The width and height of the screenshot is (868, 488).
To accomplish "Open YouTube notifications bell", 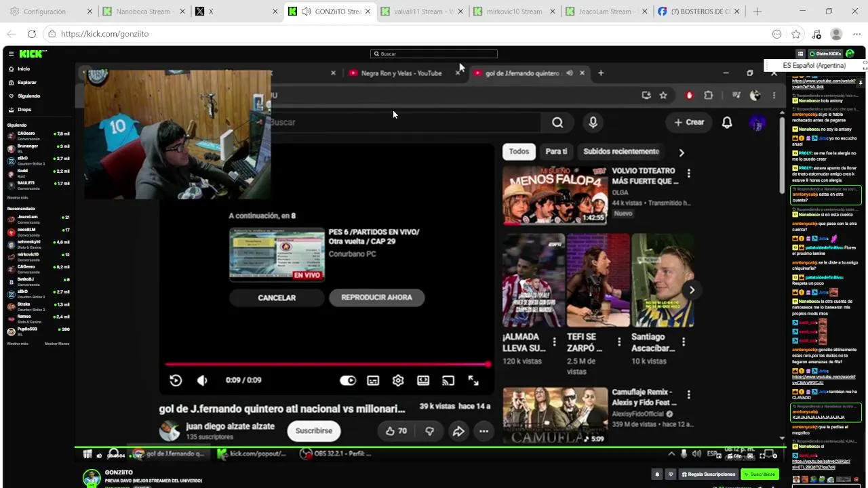I will (x=727, y=123).
